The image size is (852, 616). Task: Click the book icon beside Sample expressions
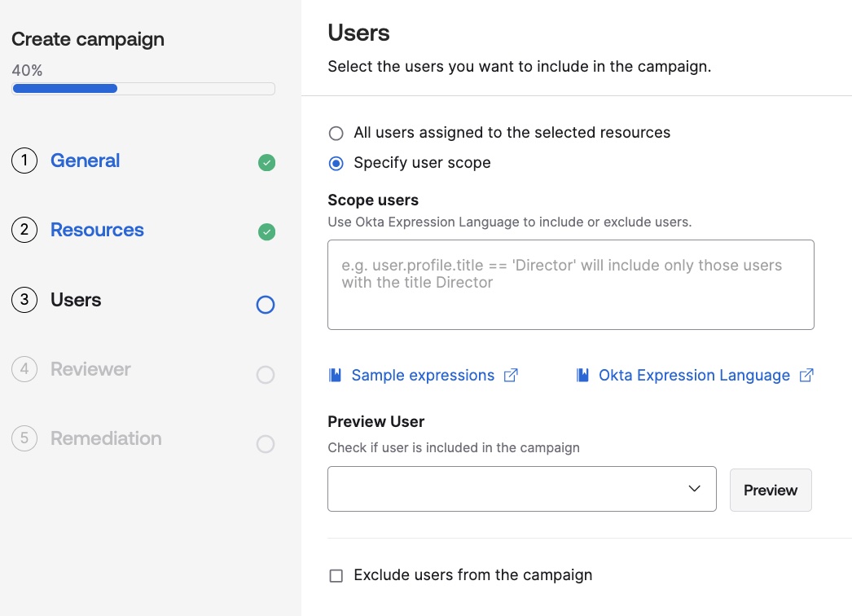pyautogui.click(x=335, y=376)
